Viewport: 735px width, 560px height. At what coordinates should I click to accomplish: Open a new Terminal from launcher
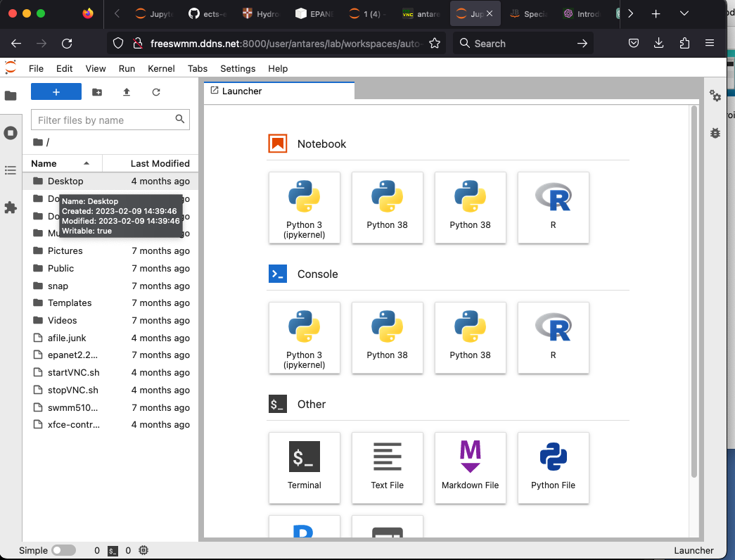305,468
